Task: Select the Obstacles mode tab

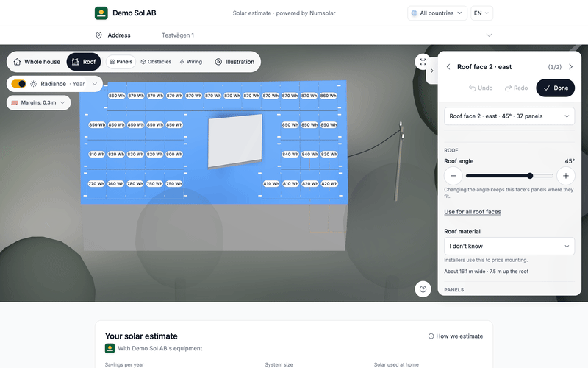Action: pos(156,62)
